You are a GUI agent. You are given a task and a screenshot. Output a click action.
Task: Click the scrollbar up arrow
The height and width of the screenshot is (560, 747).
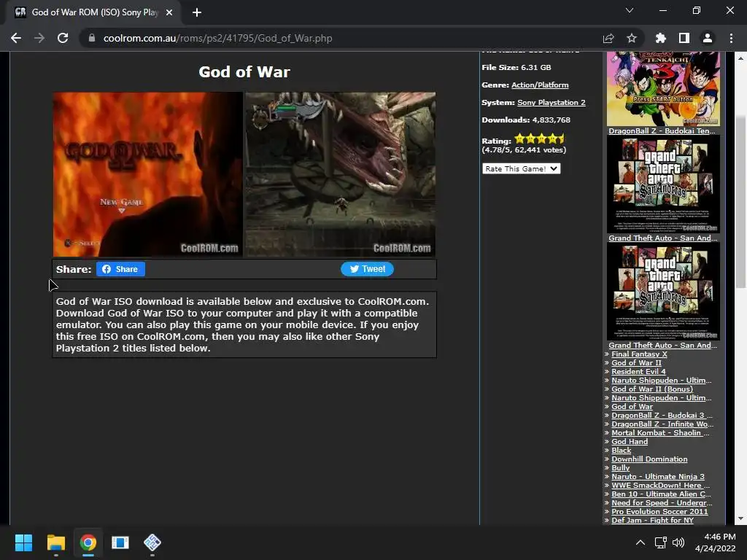[x=741, y=58]
